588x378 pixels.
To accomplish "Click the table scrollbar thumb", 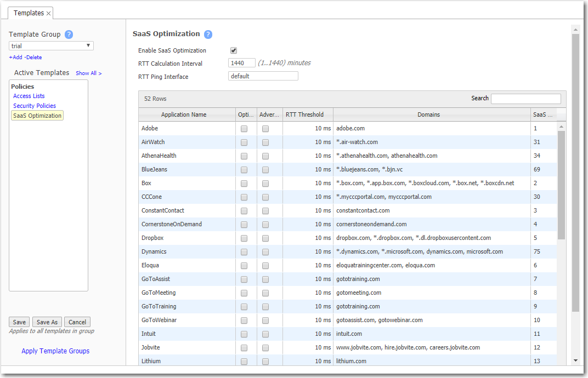I will pos(561,185).
